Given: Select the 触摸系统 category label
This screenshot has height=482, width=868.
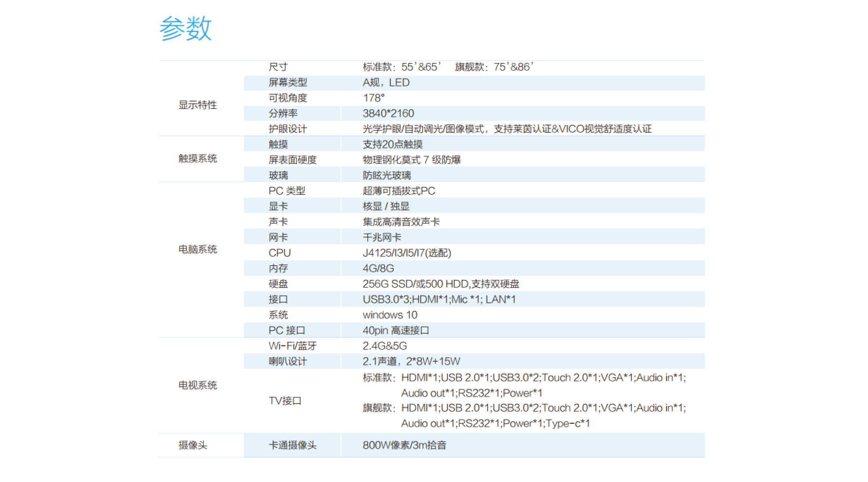Looking at the screenshot, I should coord(198,159).
